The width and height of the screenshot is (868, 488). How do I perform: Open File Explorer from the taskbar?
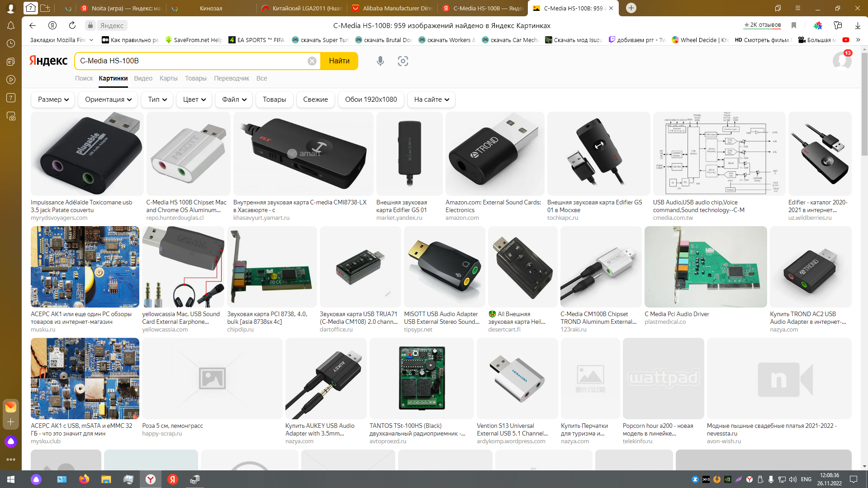point(106,479)
